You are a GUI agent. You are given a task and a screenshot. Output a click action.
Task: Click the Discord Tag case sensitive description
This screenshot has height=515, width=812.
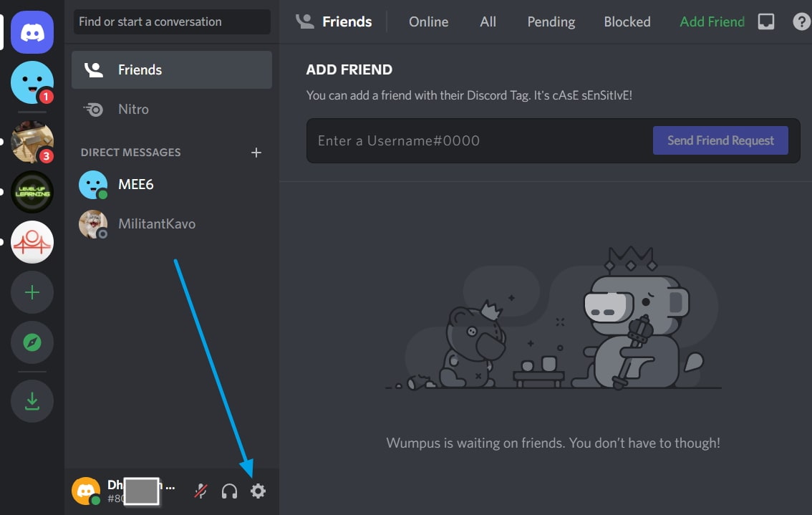pos(469,95)
